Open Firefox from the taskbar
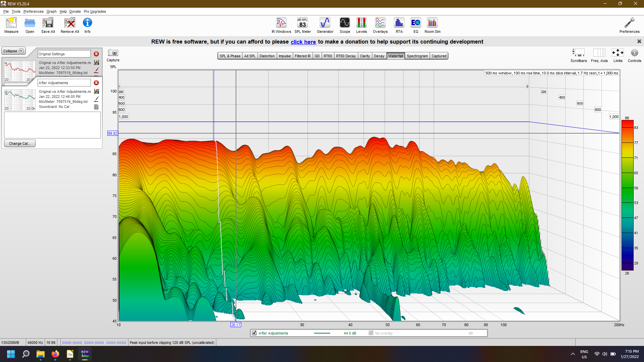The width and height of the screenshot is (644, 362). tap(55, 354)
